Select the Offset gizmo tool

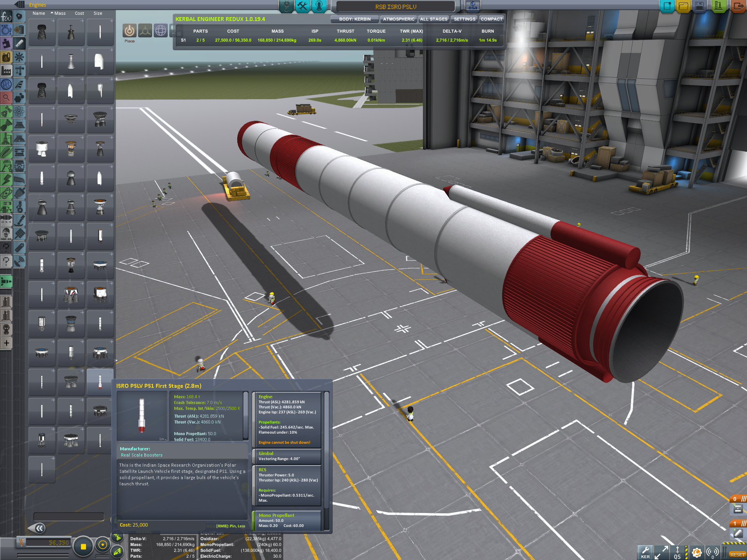145,31
